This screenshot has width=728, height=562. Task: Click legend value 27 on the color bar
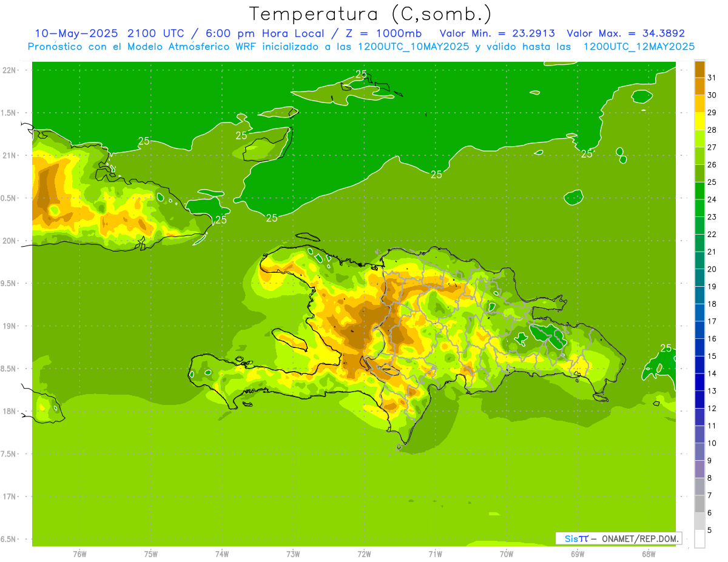[712, 147]
